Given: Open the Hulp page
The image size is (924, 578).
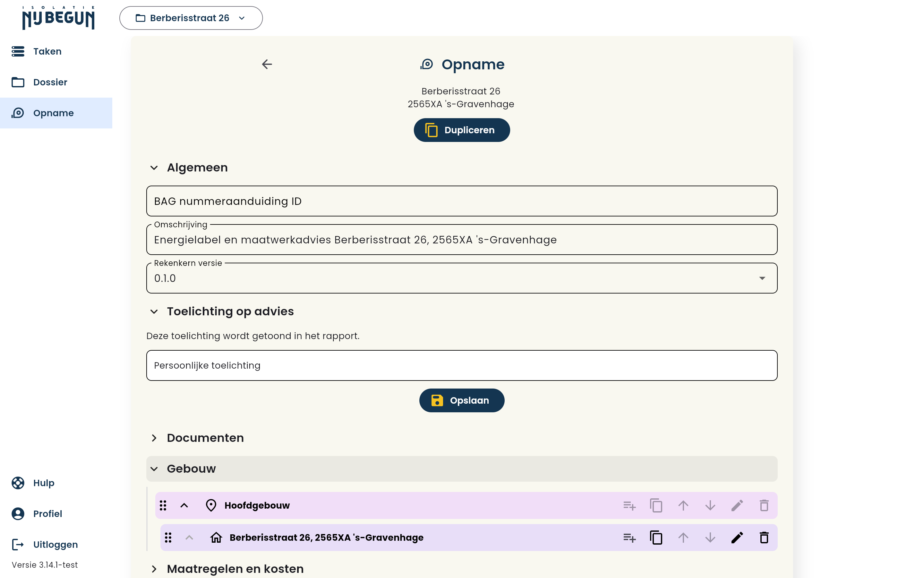Looking at the screenshot, I should (56, 483).
